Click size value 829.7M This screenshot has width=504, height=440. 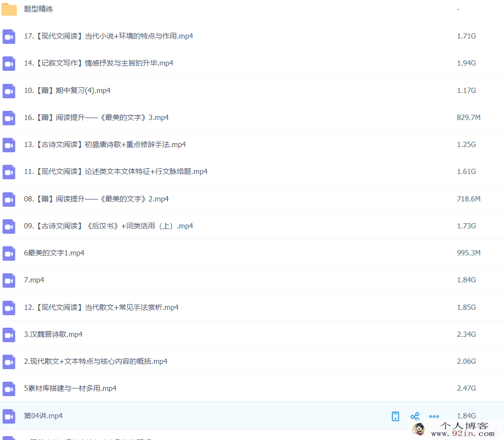coord(469,117)
